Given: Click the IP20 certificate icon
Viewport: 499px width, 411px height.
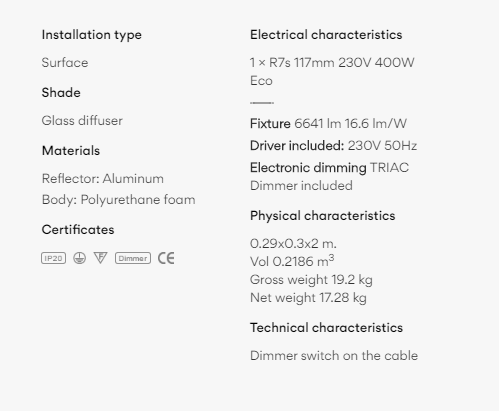Looking at the screenshot, I should coord(53,258).
